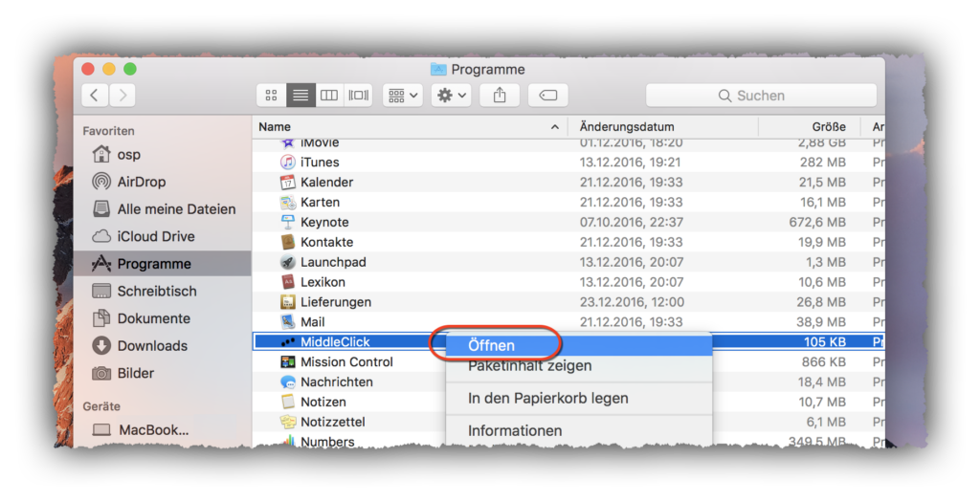The image size is (980, 501).
Task: Switch to list view
Action: click(x=301, y=95)
